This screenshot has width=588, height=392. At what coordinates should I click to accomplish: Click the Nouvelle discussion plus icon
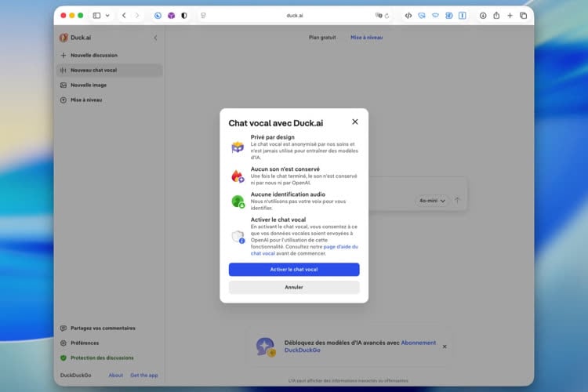[x=64, y=56]
